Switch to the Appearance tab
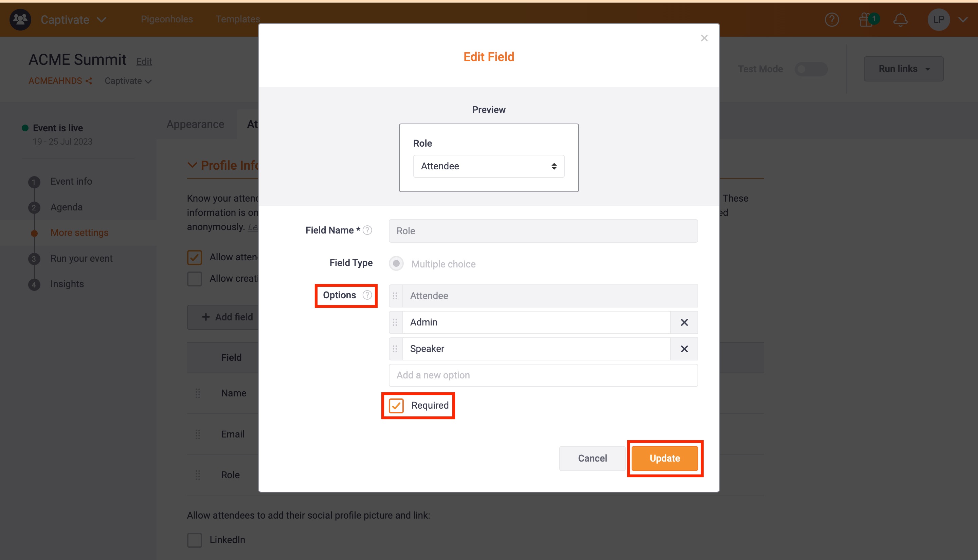The width and height of the screenshot is (978, 560). 196,124
